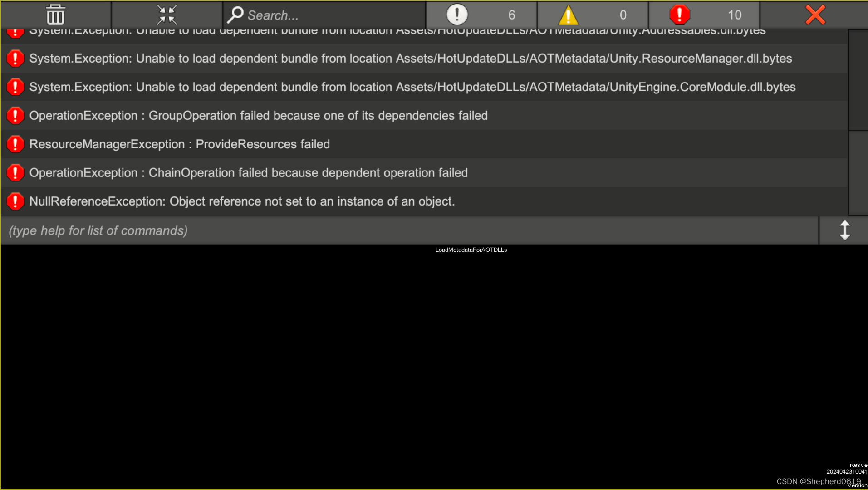Viewport: 868px width, 490px height.
Task: Click error icon beside GroupOperation failed entry
Action: coord(15,116)
